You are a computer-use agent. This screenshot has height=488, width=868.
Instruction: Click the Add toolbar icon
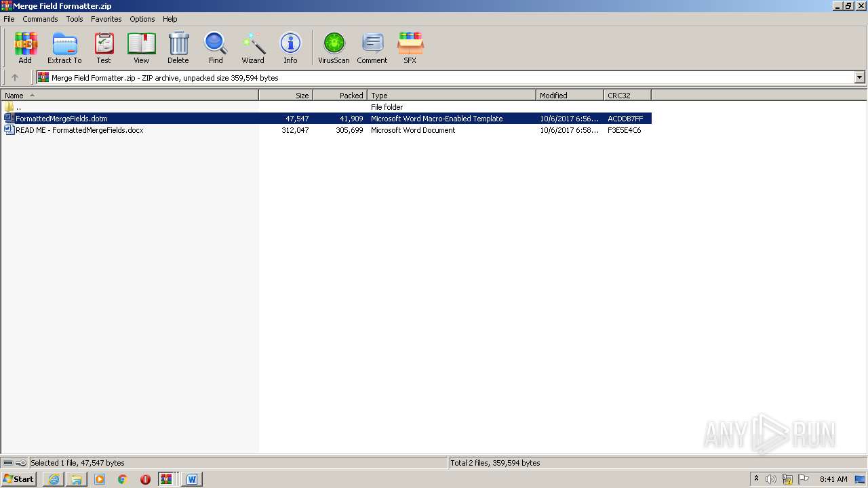click(x=25, y=47)
